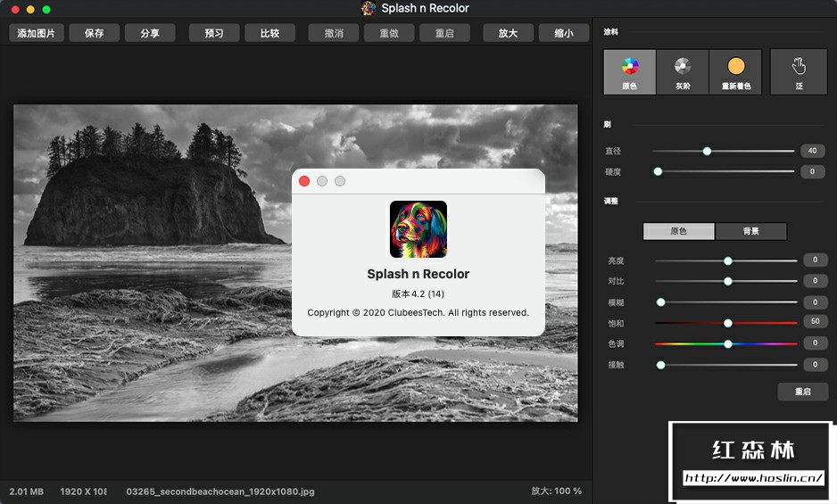Click the 分享 share button
This screenshot has width=837, height=504.
pyautogui.click(x=150, y=33)
